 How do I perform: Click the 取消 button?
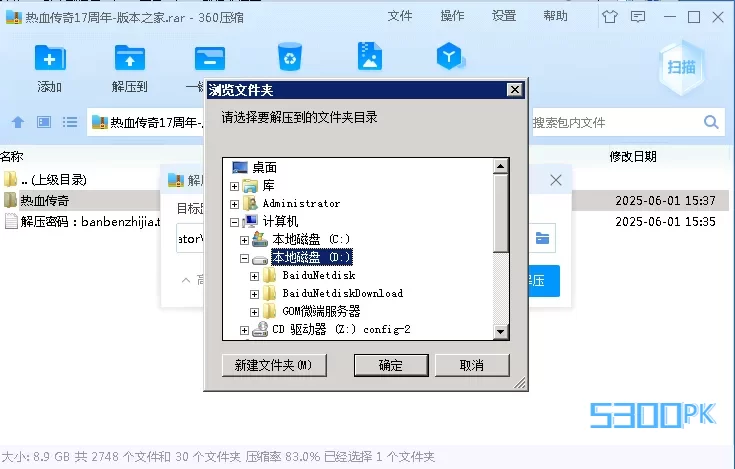coord(472,365)
